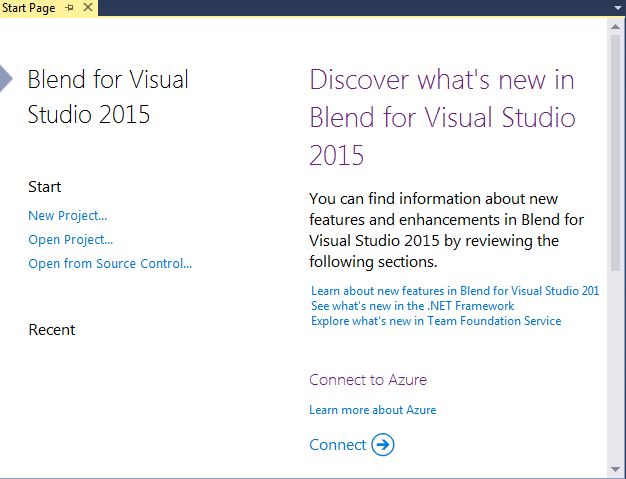Click the pin icon on Start Page tab
626x479 pixels.
click(69, 8)
